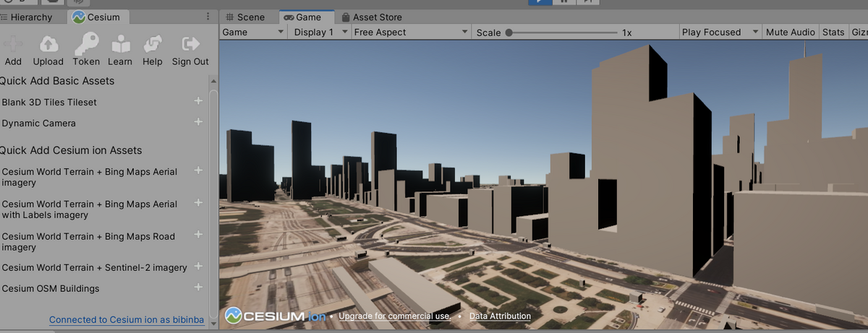The height and width of the screenshot is (333, 868).
Task: Click the Step frame button
Action: pos(589,2)
